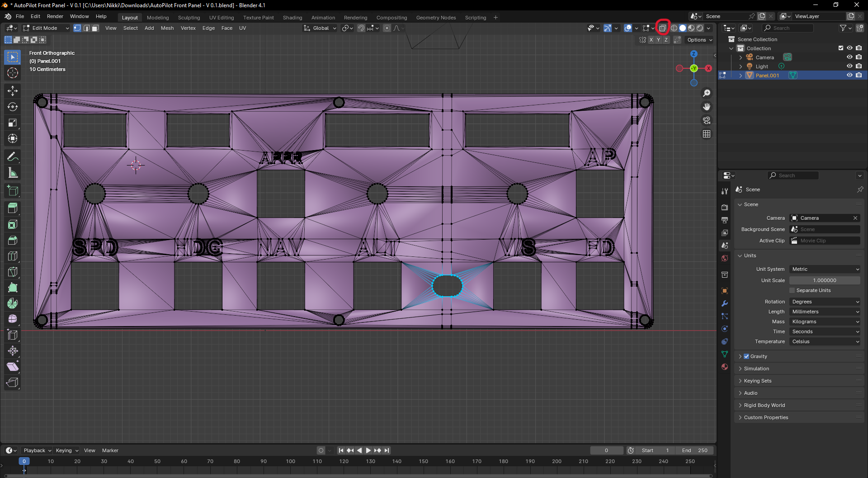Image resolution: width=868 pixels, height=478 pixels.
Task: Open the Output properties tab
Action: click(x=725, y=220)
